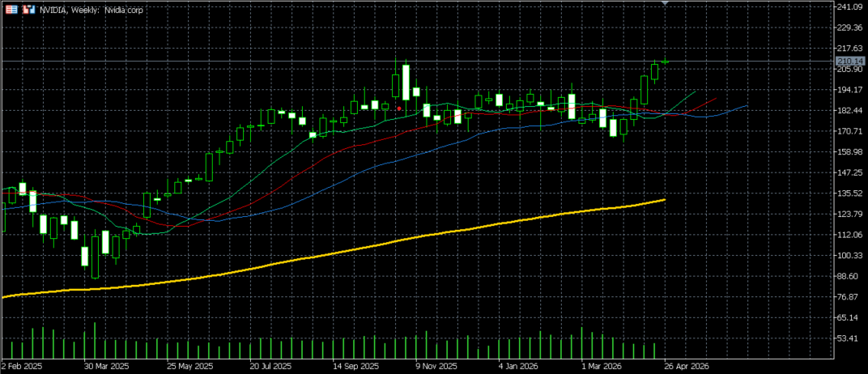Screen dimensions: 868x374
Task: Click the 158.98 price axis label
Action: [x=851, y=151]
